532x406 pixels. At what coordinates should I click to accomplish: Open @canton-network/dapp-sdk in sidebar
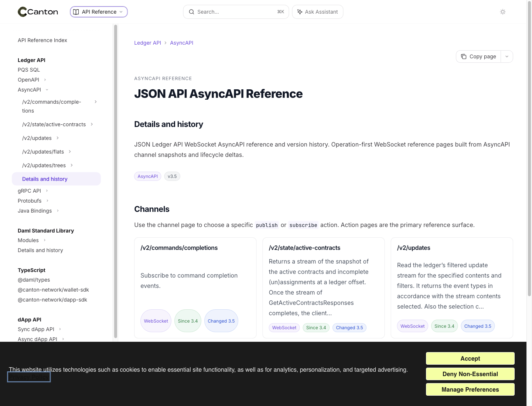[x=52, y=300]
